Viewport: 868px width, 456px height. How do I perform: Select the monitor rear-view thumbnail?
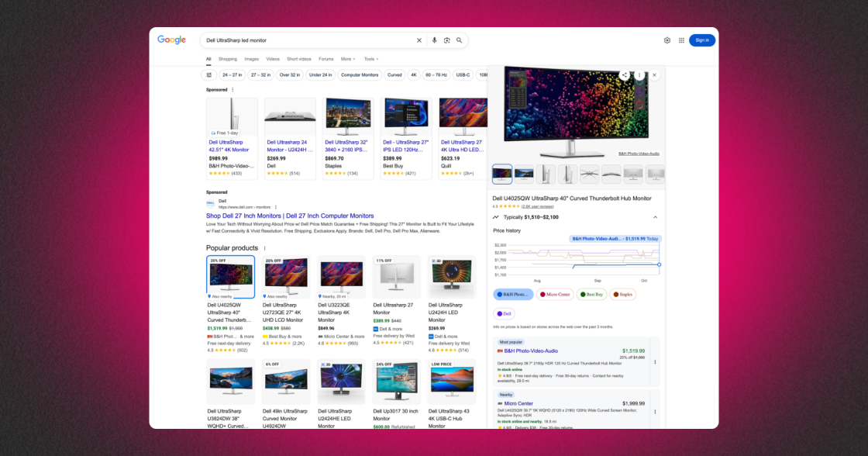tap(634, 174)
